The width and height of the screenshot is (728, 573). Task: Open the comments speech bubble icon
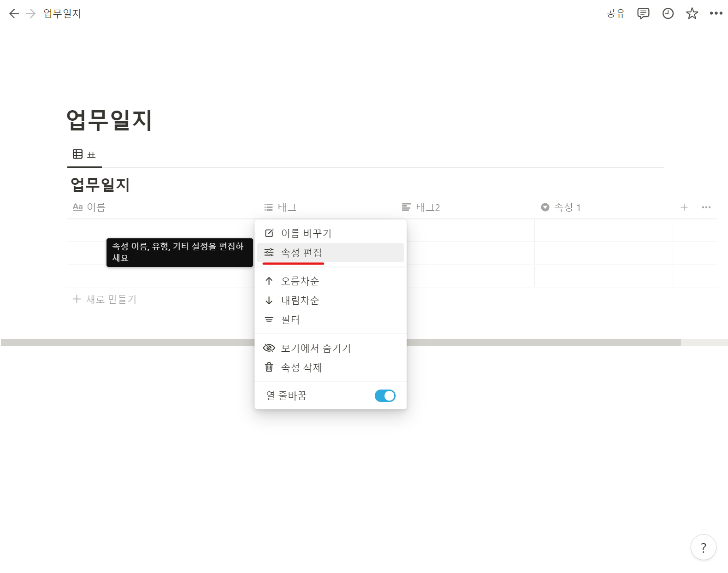pos(643,14)
